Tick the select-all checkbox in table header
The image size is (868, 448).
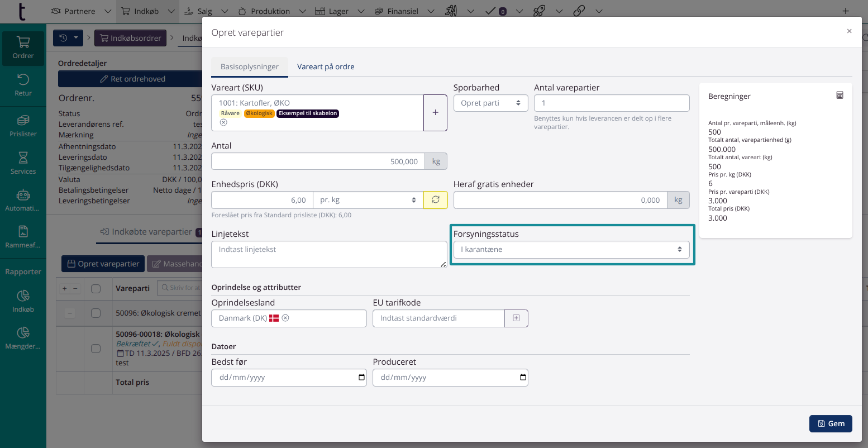click(96, 289)
